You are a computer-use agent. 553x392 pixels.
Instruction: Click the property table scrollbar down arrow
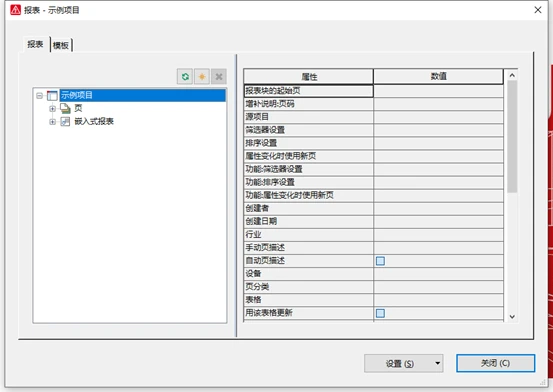coord(512,317)
